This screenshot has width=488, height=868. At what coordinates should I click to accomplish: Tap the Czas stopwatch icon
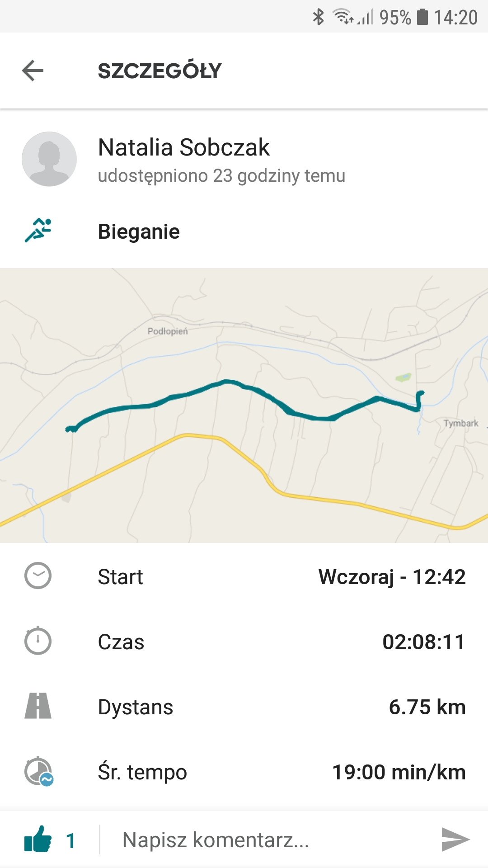(x=38, y=641)
